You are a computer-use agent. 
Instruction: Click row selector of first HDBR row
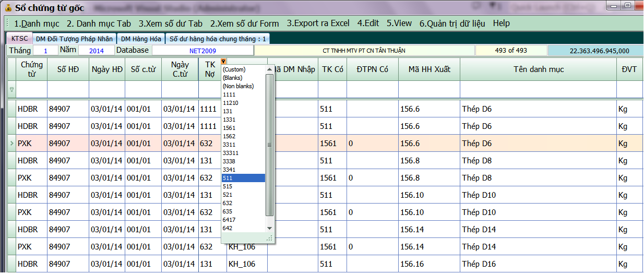point(11,109)
